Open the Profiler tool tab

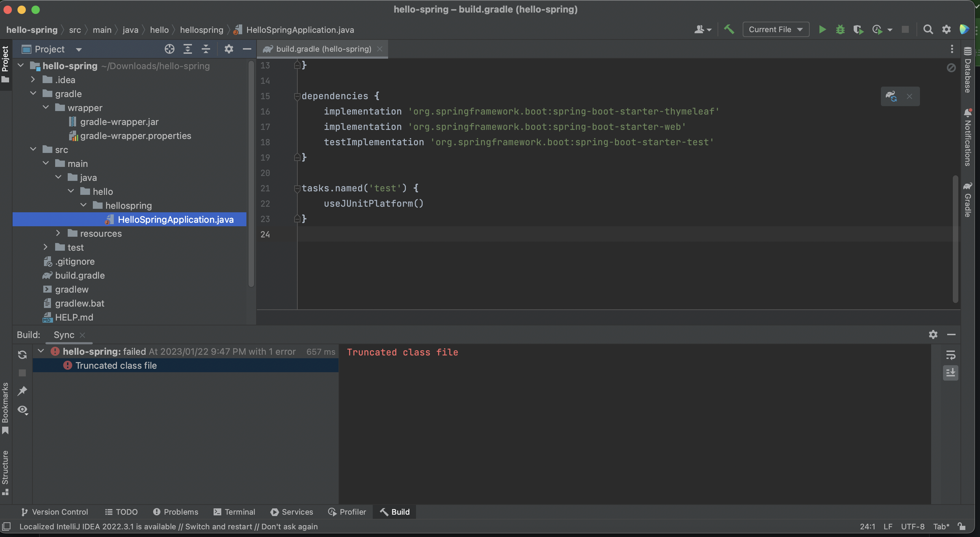(x=347, y=512)
